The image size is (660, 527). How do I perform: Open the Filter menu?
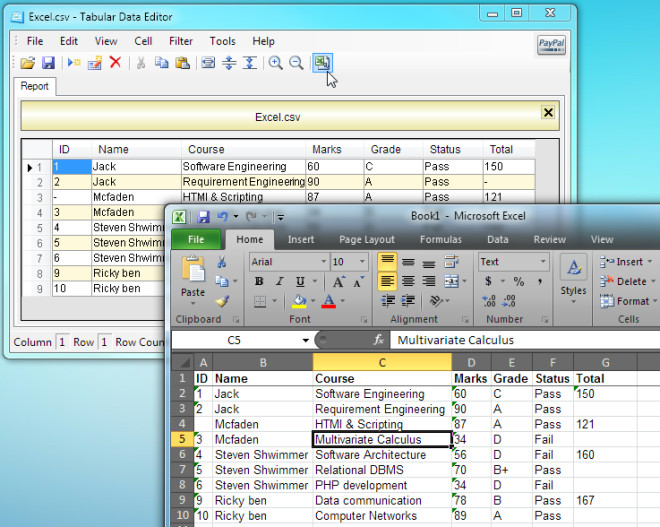pyautogui.click(x=181, y=41)
